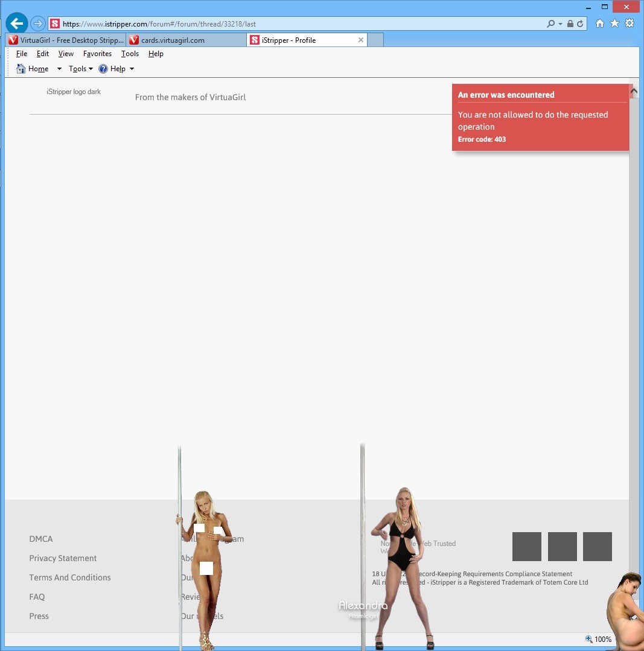
Task: Click the URL address bar field
Action: (x=302, y=24)
